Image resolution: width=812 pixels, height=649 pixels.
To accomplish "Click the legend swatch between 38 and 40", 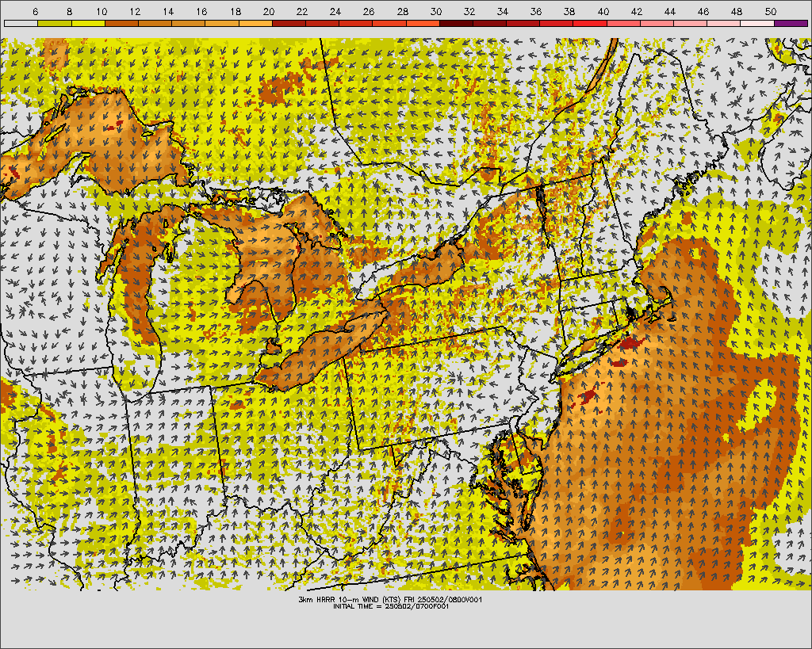I will (590, 23).
